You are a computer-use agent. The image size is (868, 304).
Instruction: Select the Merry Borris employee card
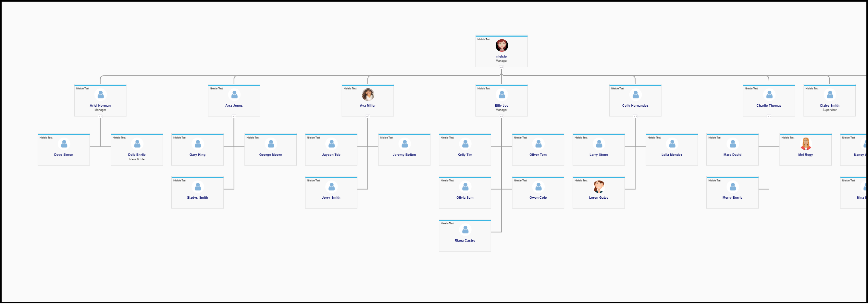[x=733, y=193]
